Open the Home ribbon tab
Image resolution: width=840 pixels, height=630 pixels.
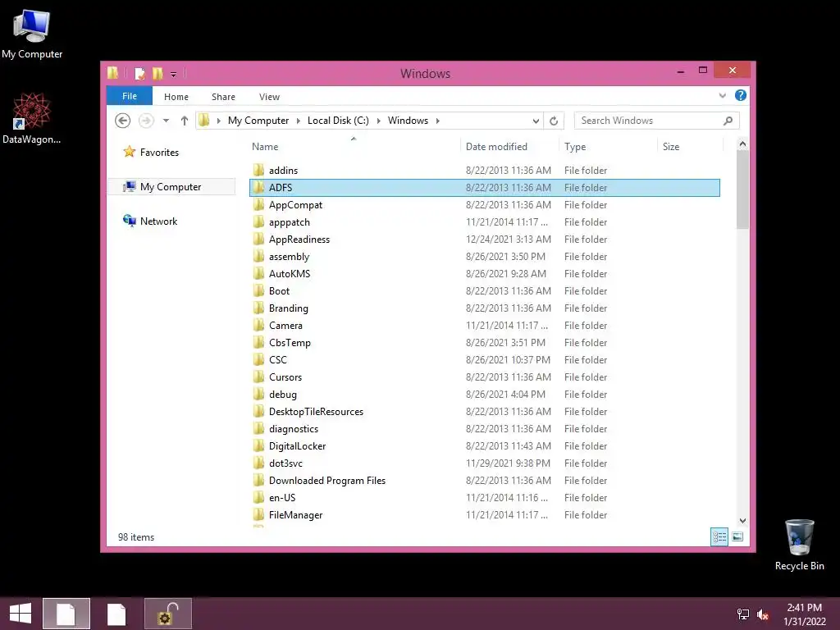176,97
